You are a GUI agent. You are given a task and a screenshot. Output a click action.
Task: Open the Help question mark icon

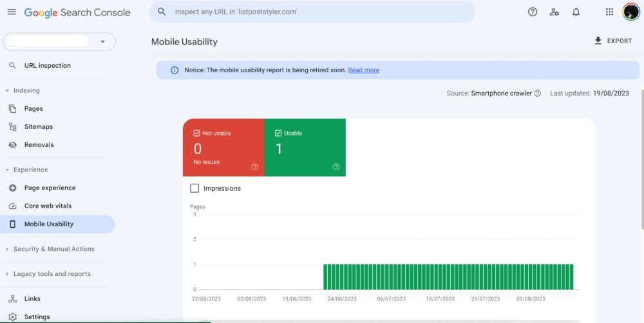(x=533, y=12)
